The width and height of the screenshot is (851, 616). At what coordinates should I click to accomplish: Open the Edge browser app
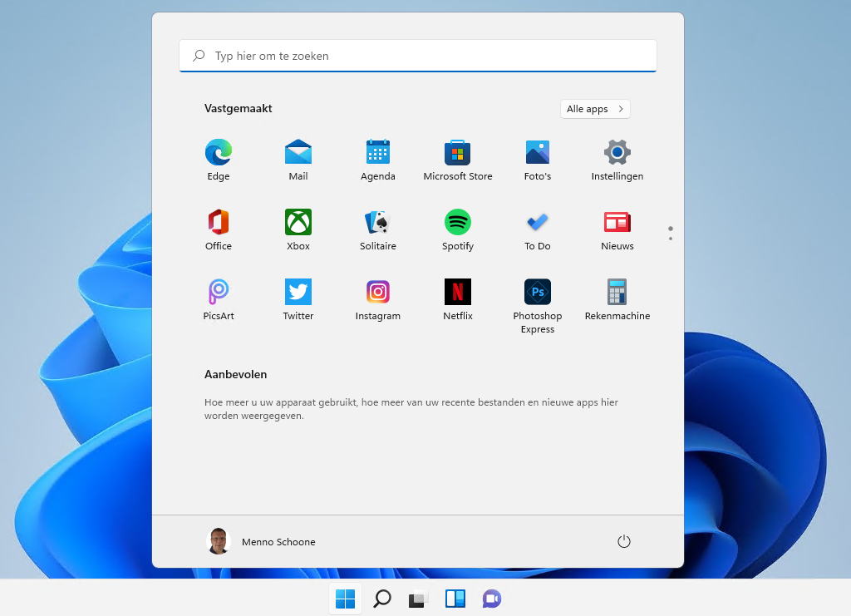pyautogui.click(x=219, y=160)
